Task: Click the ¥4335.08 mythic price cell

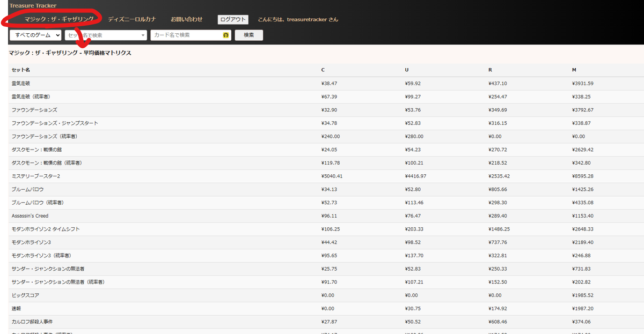Action: coord(583,203)
